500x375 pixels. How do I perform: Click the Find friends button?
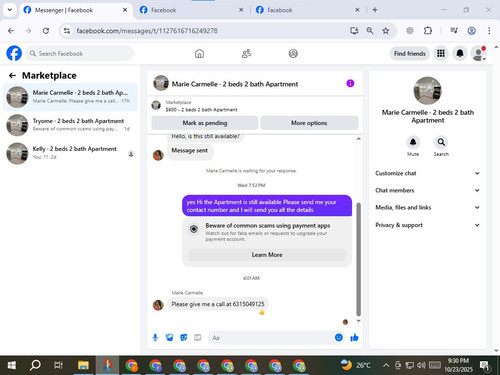pos(410,53)
